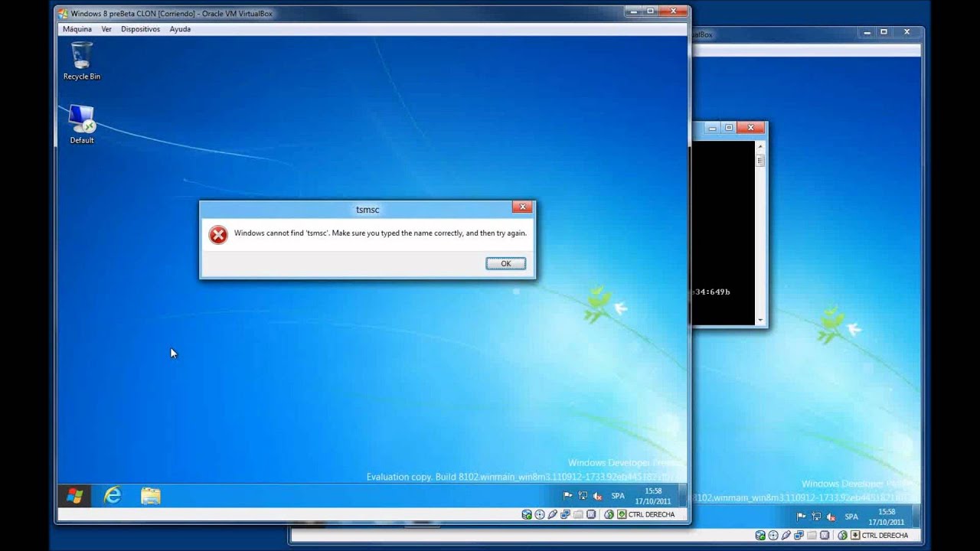Click Action Center flag in back VirtualBox guest tray
The width and height of the screenshot is (980, 551).
pos(801,516)
